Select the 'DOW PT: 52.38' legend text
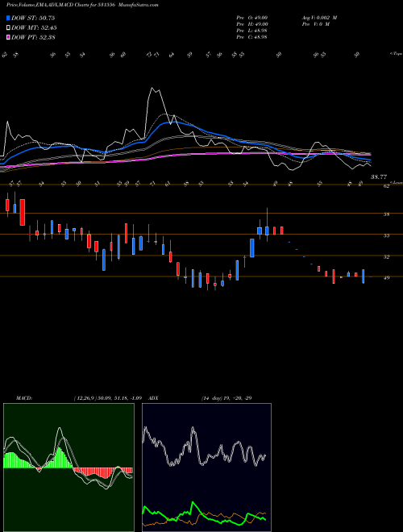This screenshot has width=403, height=532. pos(33,37)
